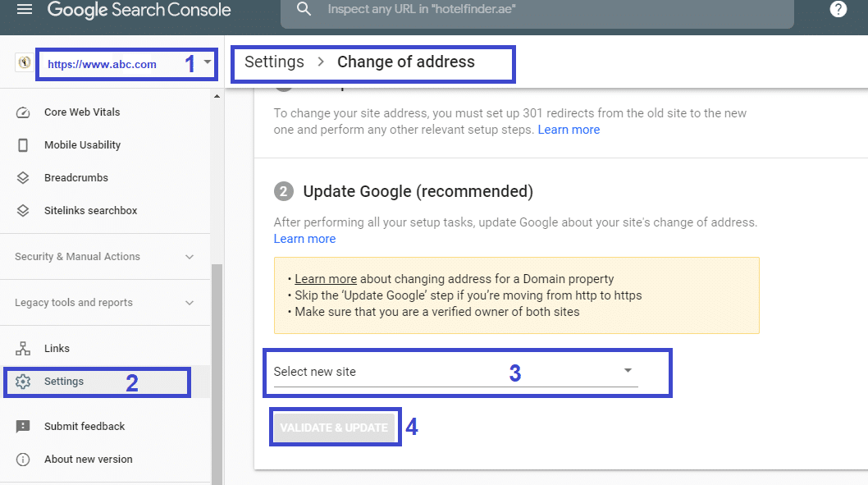868x485 pixels.
Task: Click the Settings gear icon
Action: 23,382
